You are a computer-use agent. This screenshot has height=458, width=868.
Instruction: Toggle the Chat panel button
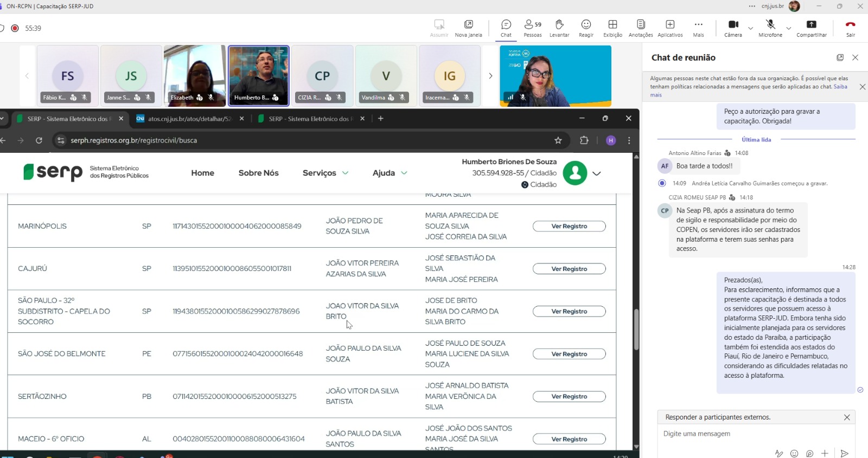point(506,28)
